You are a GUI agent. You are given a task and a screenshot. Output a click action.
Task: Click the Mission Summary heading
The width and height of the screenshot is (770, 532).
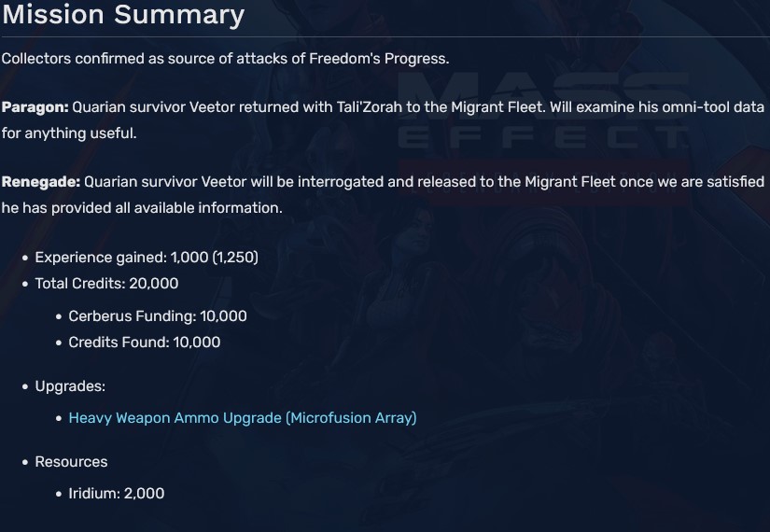pyautogui.click(x=123, y=15)
